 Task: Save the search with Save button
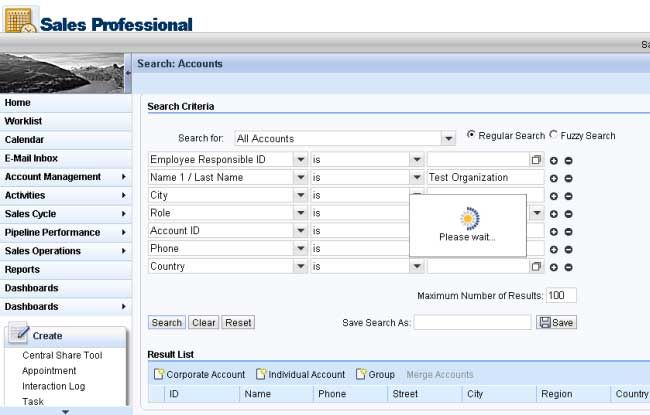[556, 323]
